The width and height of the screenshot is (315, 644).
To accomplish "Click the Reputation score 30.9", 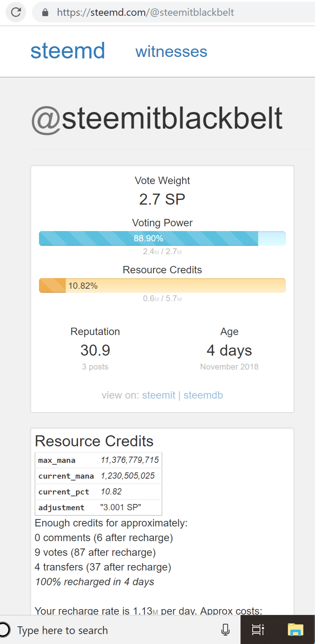I will click(x=95, y=350).
